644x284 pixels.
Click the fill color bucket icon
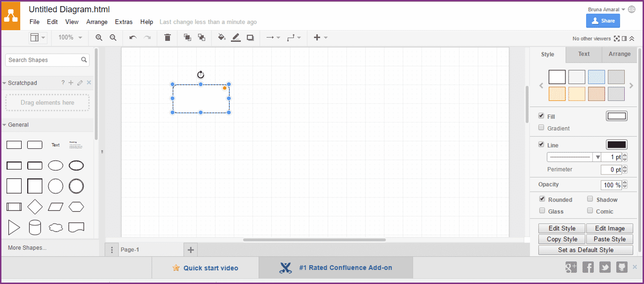pos(222,38)
